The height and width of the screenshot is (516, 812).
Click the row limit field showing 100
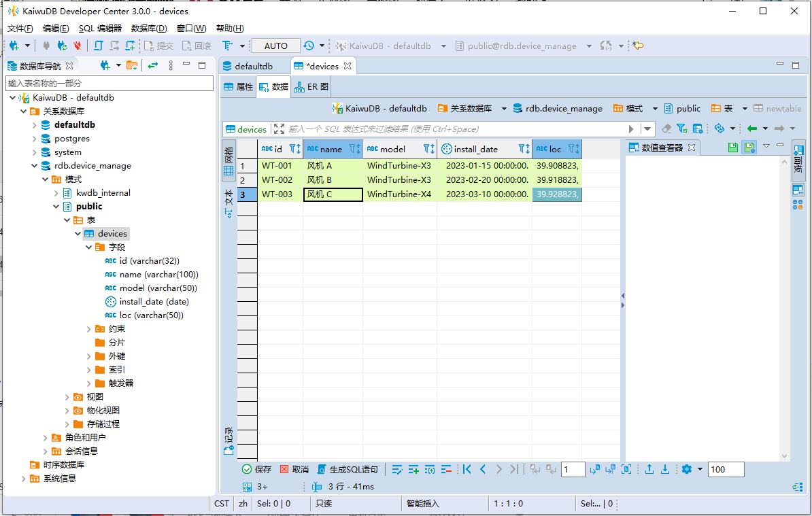(726, 469)
